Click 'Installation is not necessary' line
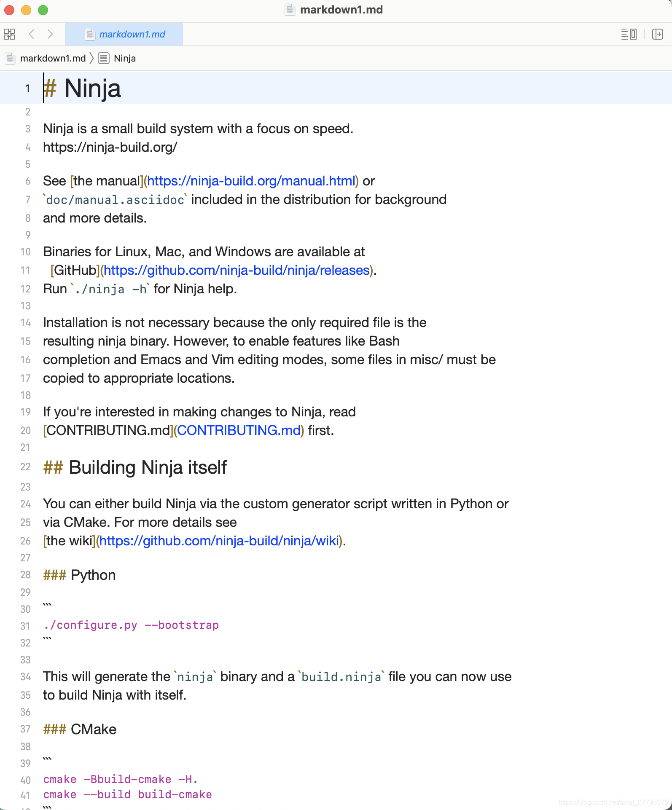The image size is (672, 810). 235,322
